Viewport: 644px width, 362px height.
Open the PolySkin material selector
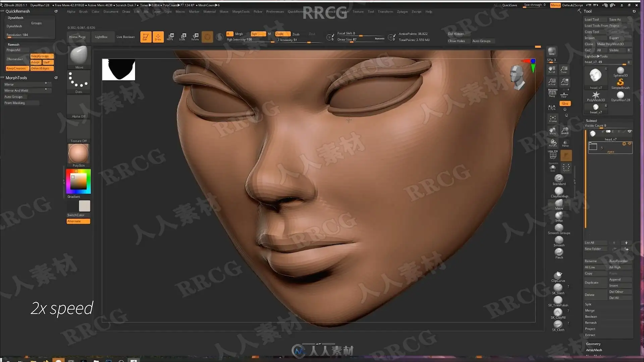point(79,156)
